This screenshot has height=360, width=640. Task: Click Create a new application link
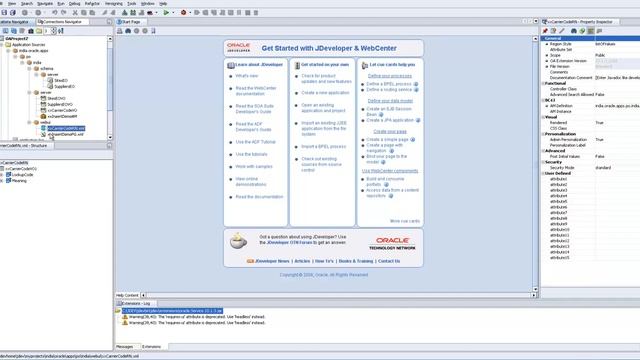coord(325,93)
